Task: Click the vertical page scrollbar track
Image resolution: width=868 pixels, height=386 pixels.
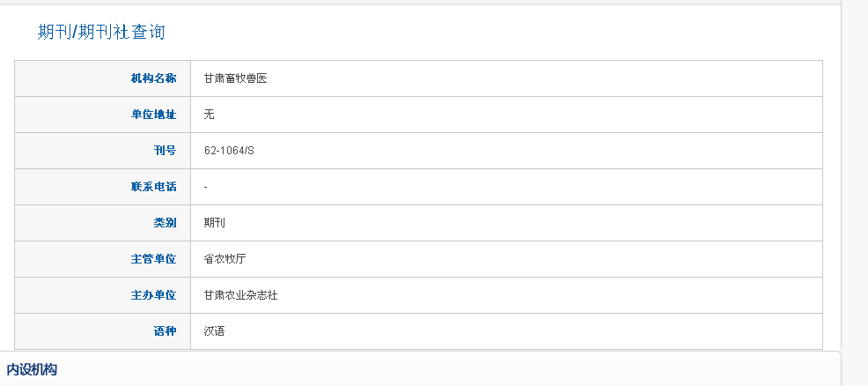Action: (x=855, y=193)
